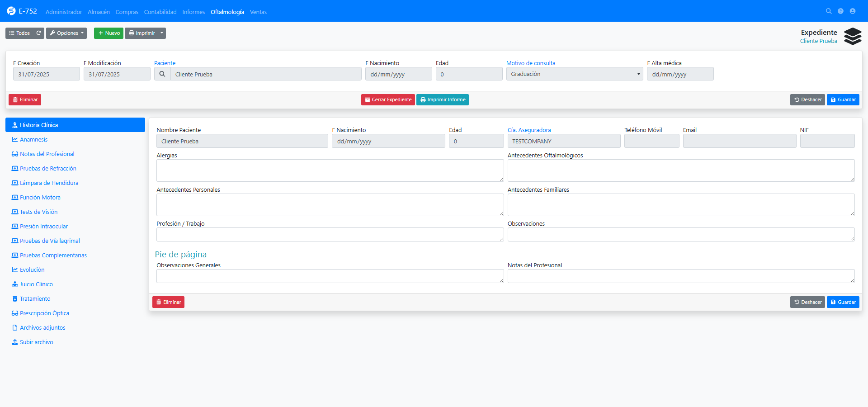868x407 pixels.
Task: Click the patient search magnifier icon
Action: (162, 74)
